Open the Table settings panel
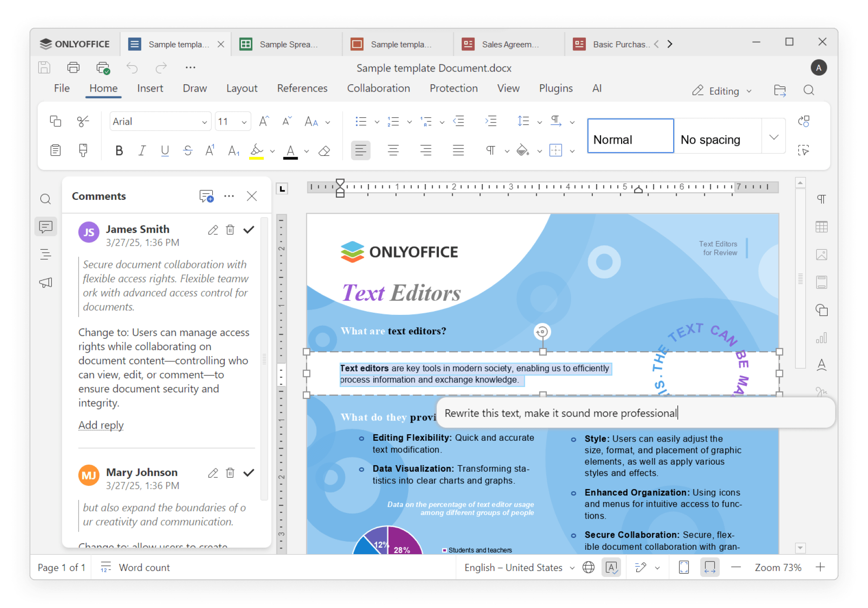 click(822, 226)
